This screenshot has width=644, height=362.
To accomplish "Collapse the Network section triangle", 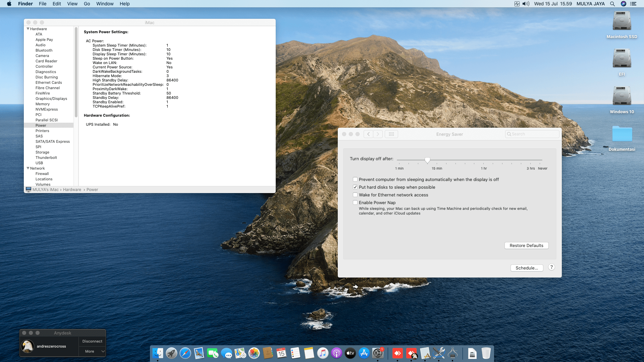I will pyautogui.click(x=28, y=168).
